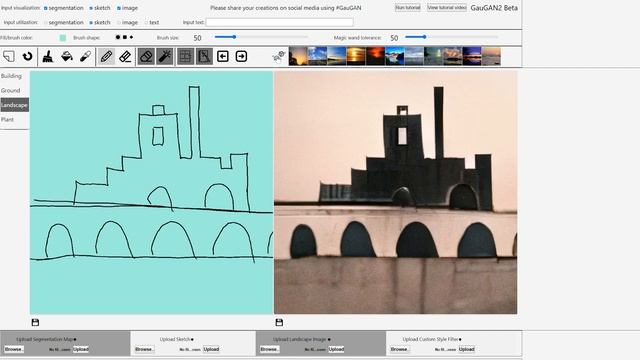Click the generated castle output image
This screenshot has height=360, width=640.
point(396,193)
